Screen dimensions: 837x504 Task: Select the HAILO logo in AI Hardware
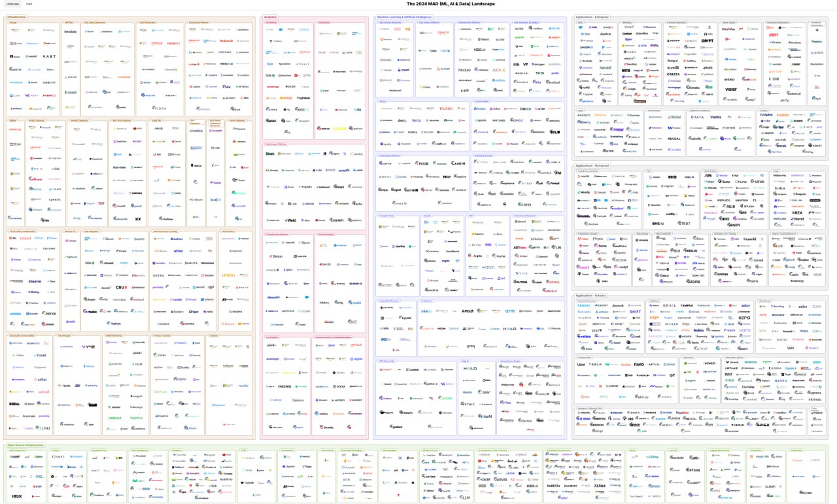pyautogui.click(x=510, y=329)
